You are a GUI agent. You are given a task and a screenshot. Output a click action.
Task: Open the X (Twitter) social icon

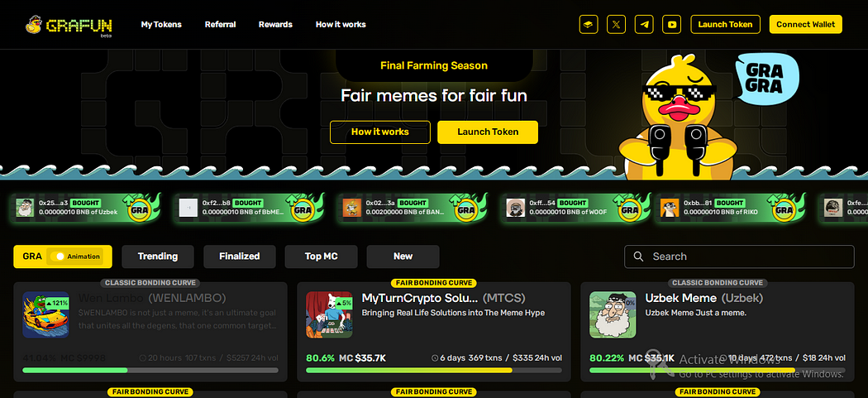tap(616, 24)
